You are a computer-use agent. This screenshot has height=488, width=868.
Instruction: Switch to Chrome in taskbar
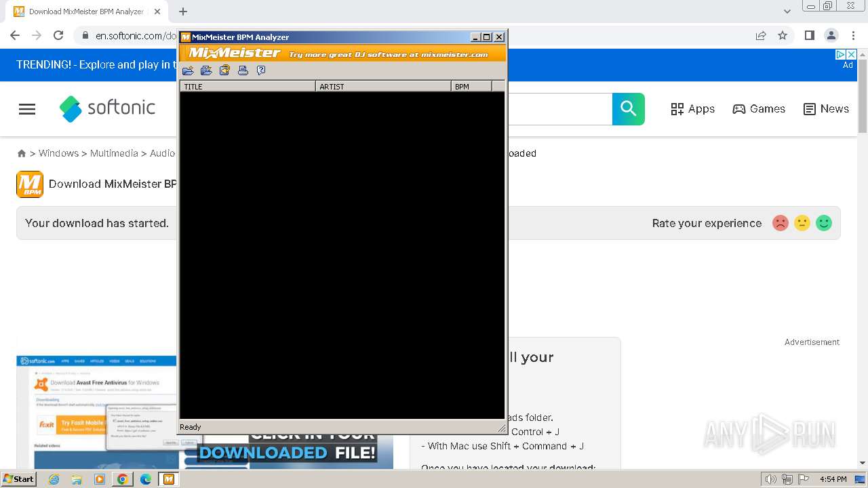click(123, 479)
